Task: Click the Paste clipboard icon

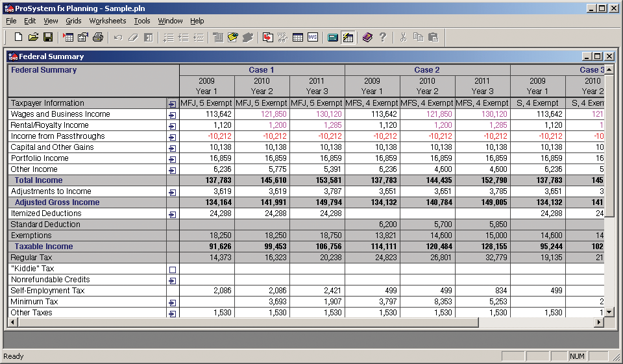Action: (x=434, y=38)
